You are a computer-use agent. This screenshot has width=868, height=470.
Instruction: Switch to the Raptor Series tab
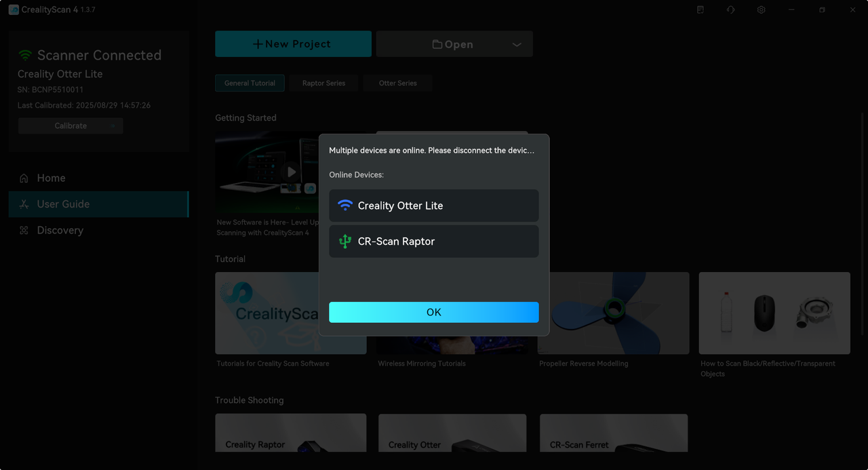point(323,83)
